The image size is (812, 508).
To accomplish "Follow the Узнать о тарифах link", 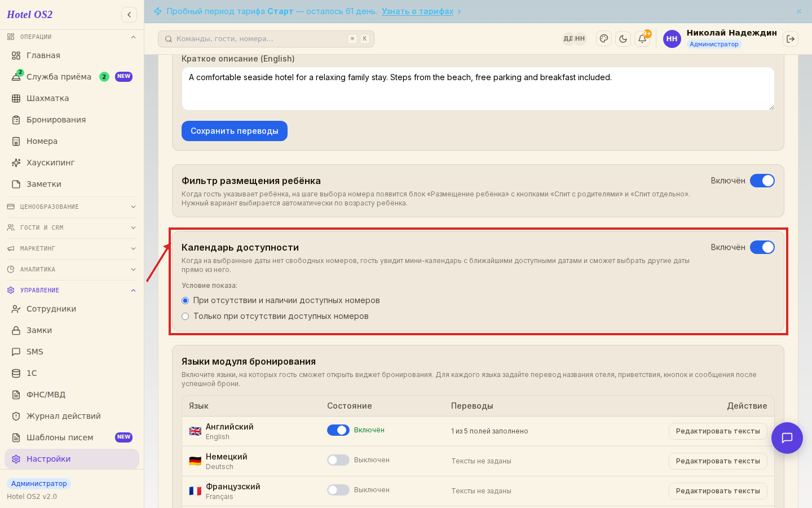I will pyautogui.click(x=417, y=11).
